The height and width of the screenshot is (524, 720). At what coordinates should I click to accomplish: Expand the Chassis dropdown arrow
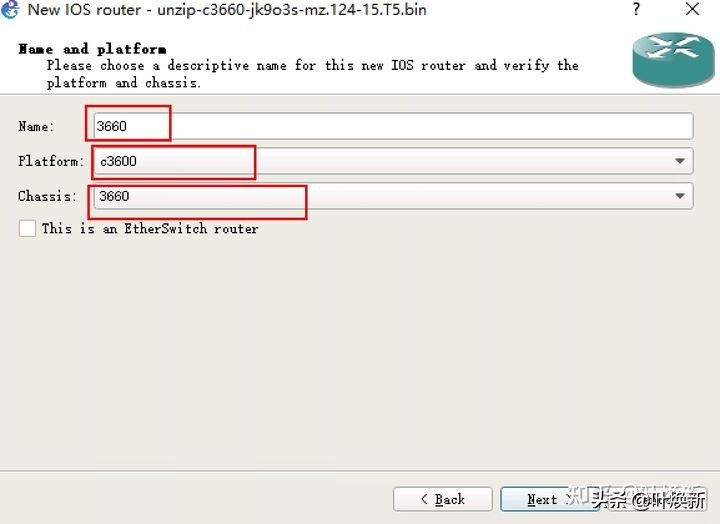click(680, 196)
